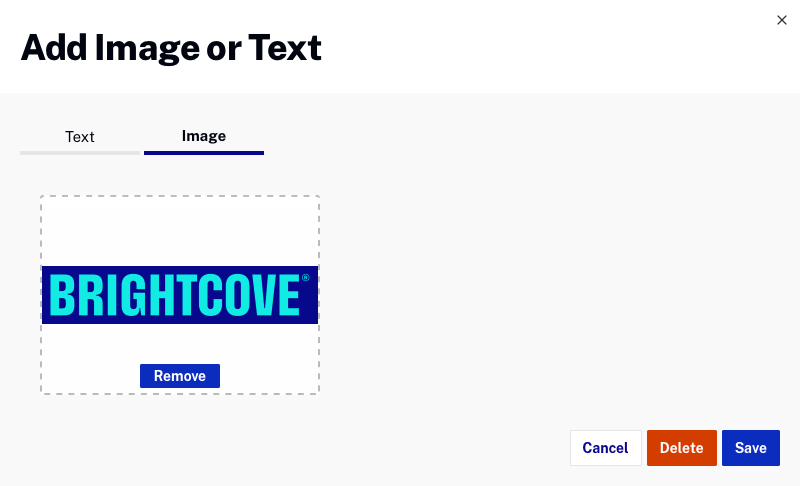The image size is (800, 486).
Task: Click the gray underline below Text tab
Action: [x=80, y=153]
